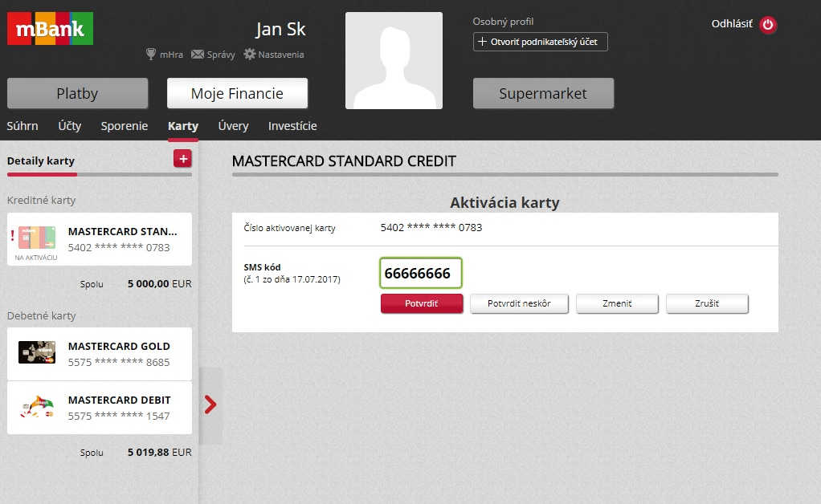821x504 pixels.
Task: Click Debetné karty section label
Action: (x=41, y=315)
